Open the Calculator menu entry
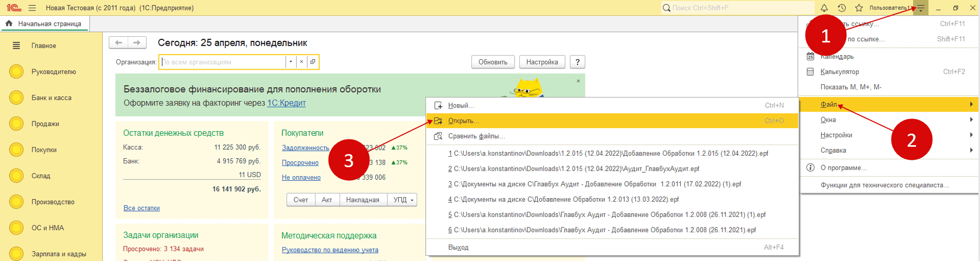 click(840, 72)
